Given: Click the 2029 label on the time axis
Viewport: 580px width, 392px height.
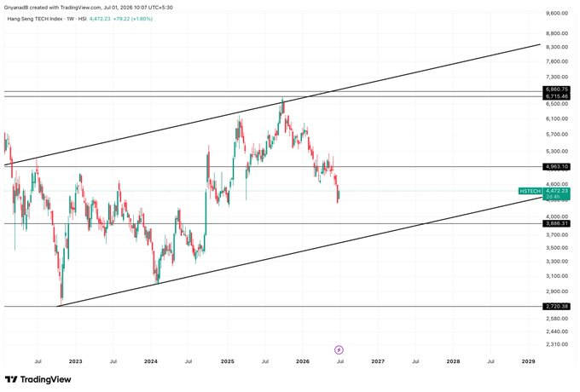Looking at the screenshot, I should click(528, 361).
